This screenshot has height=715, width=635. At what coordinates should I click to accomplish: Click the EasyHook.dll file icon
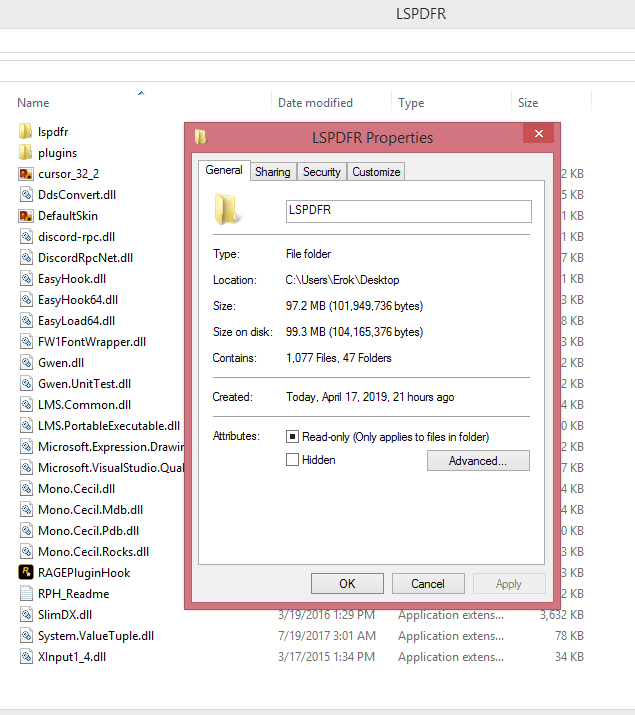point(26,279)
